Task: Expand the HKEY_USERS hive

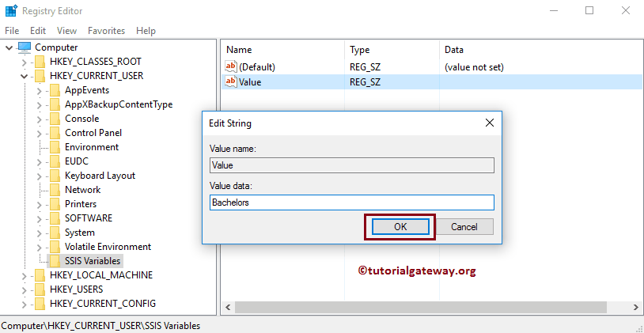Action: (25, 289)
